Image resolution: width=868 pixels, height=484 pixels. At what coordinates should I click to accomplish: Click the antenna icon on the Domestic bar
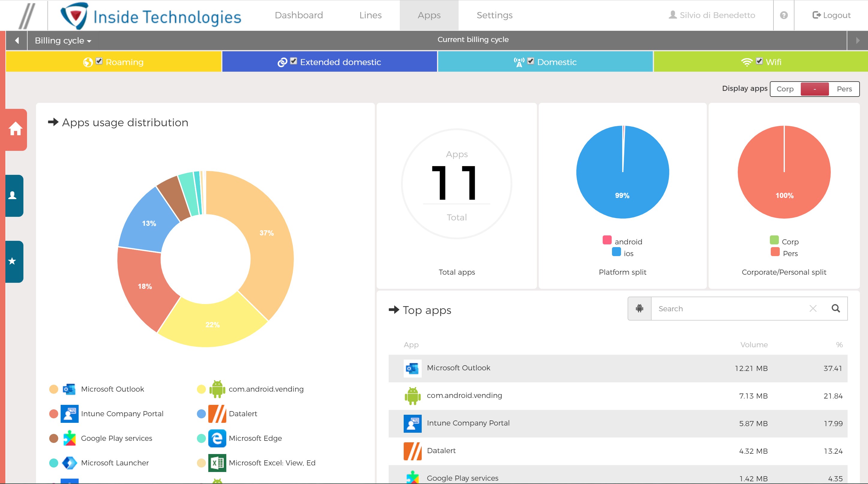(519, 62)
